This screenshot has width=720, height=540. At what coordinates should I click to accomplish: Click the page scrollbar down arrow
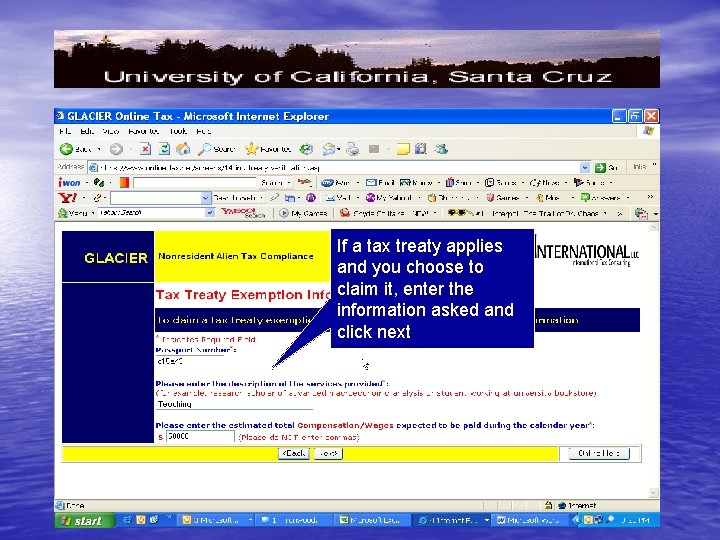click(x=653, y=493)
